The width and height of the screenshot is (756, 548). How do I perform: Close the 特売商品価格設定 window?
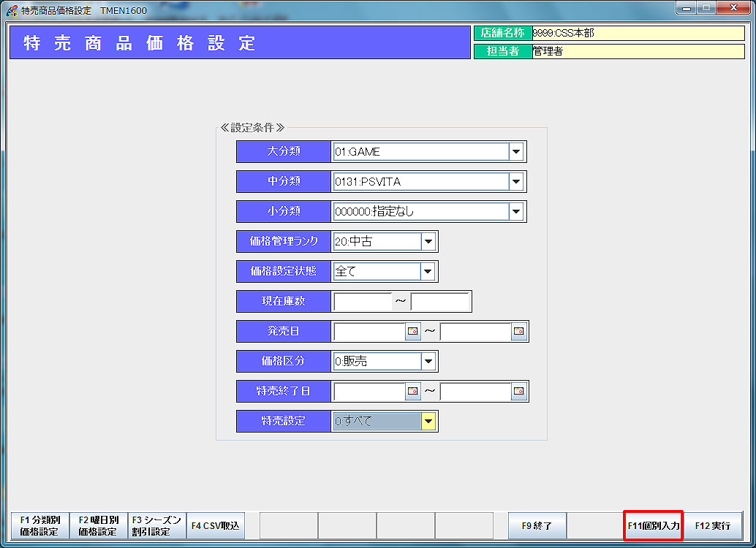point(734,8)
